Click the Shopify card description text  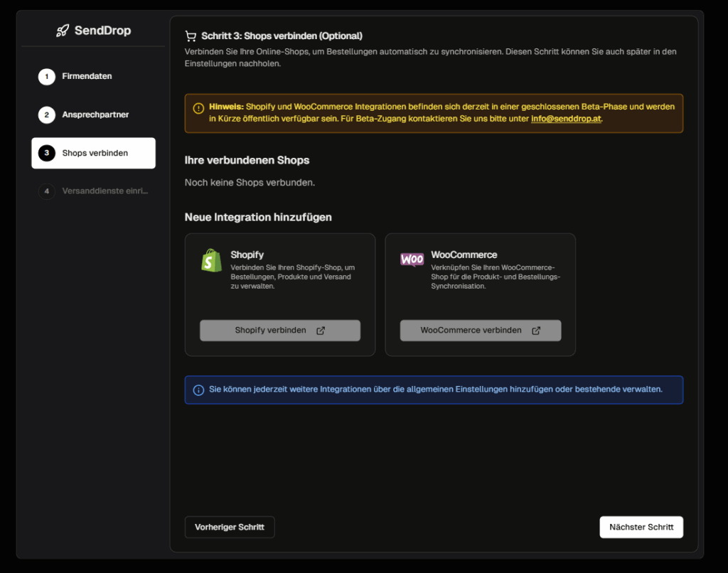(292, 277)
